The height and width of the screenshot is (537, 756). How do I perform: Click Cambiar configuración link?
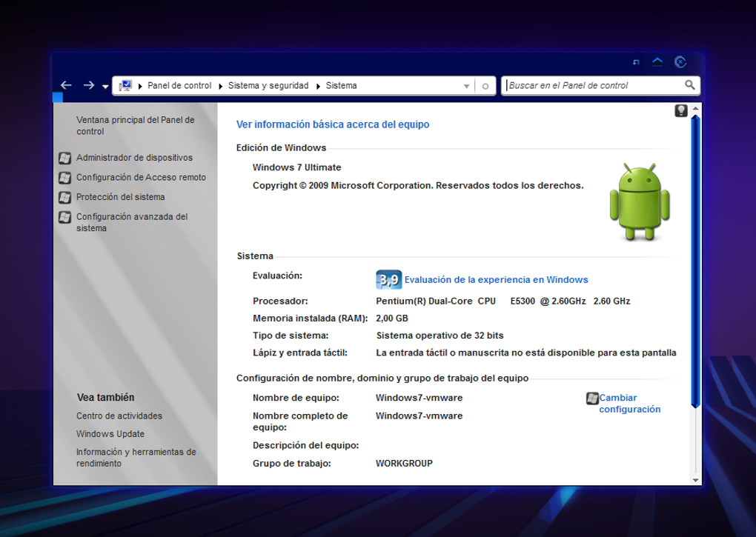(630, 403)
